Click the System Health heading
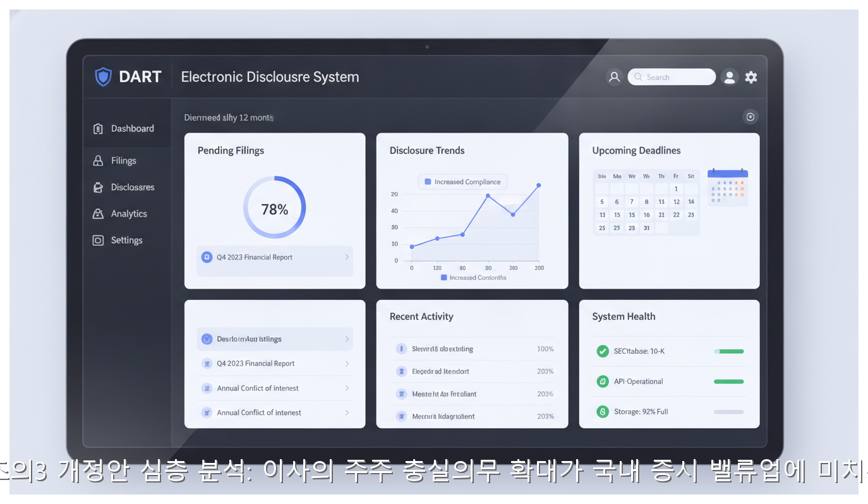 tap(624, 317)
